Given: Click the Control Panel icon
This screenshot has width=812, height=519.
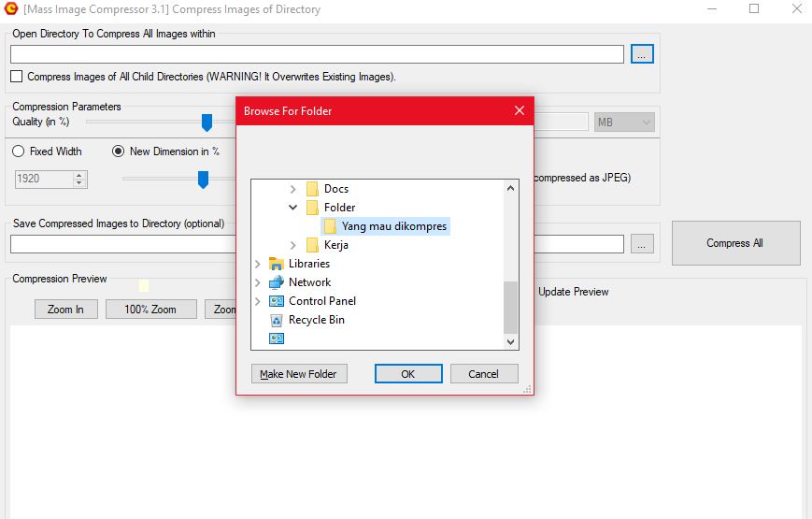Looking at the screenshot, I should pos(277,301).
